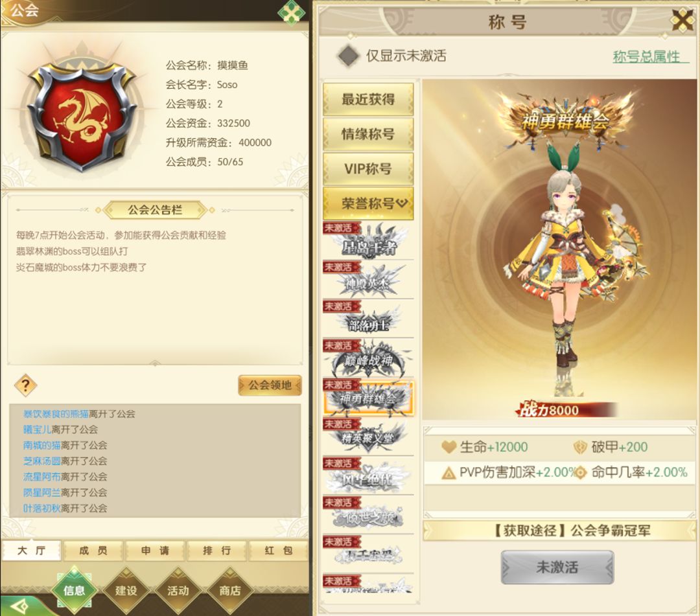Open the 商店 diamond icon
The width and height of the screenshot is (700, 616).
[230, 590]
